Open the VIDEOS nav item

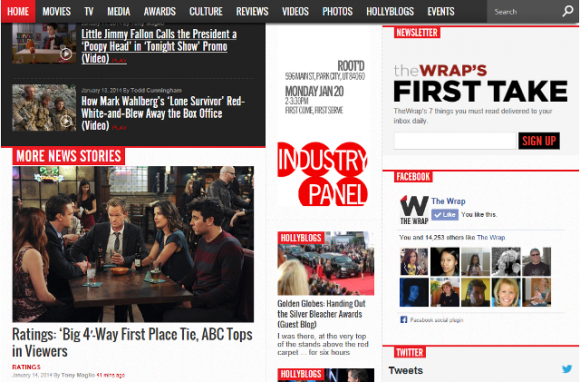[295, 11]
